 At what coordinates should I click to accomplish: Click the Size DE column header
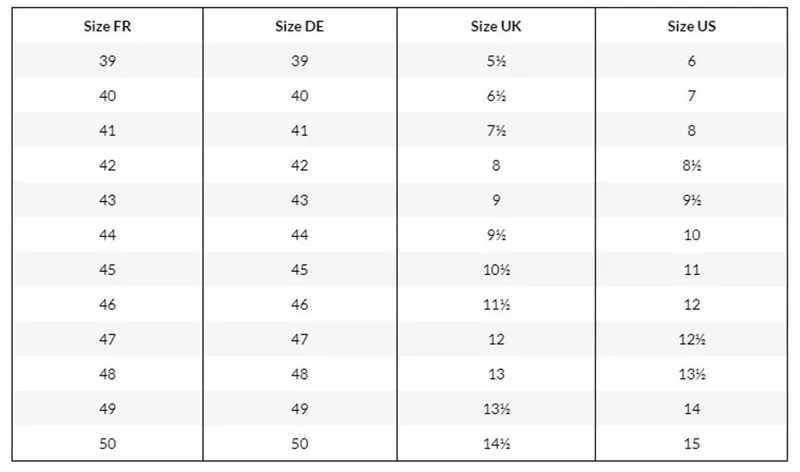[299, 27]
